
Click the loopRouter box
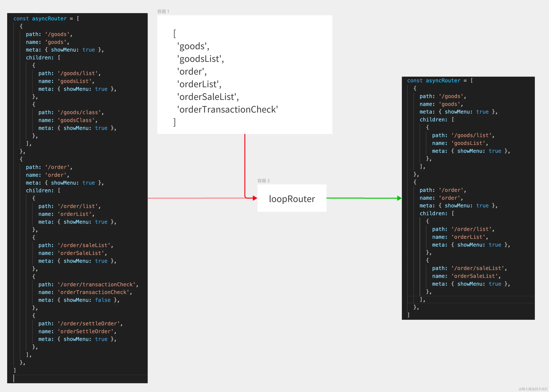[292, 198]
